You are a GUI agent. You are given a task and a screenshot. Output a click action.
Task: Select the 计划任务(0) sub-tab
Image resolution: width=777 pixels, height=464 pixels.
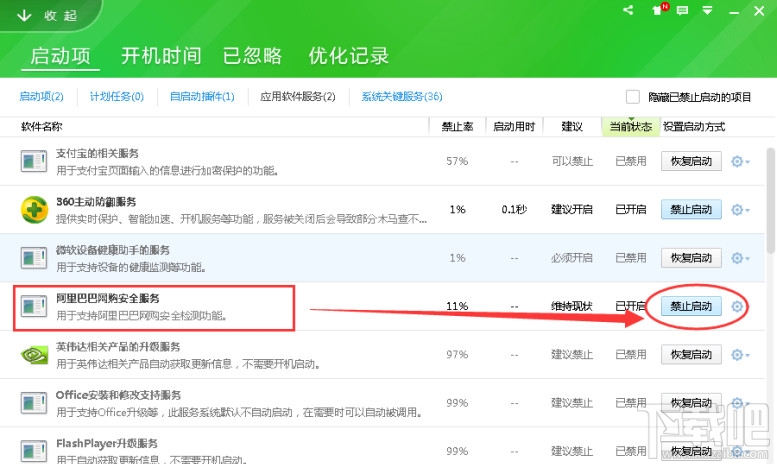point(117,96)
